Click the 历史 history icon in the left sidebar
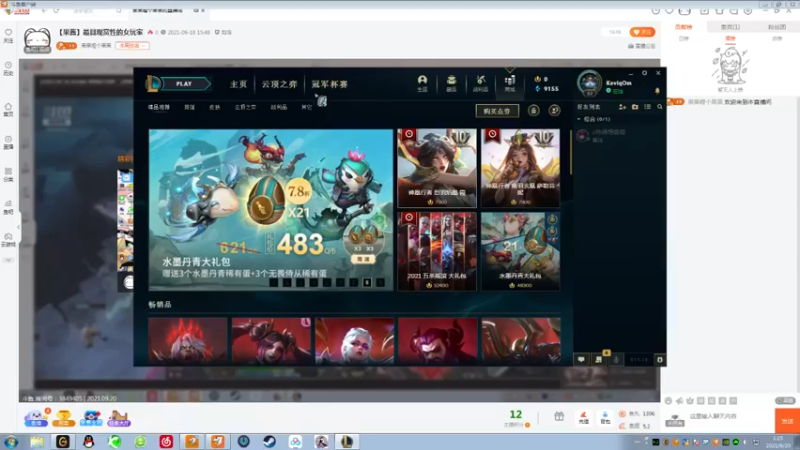 [8, 68]
